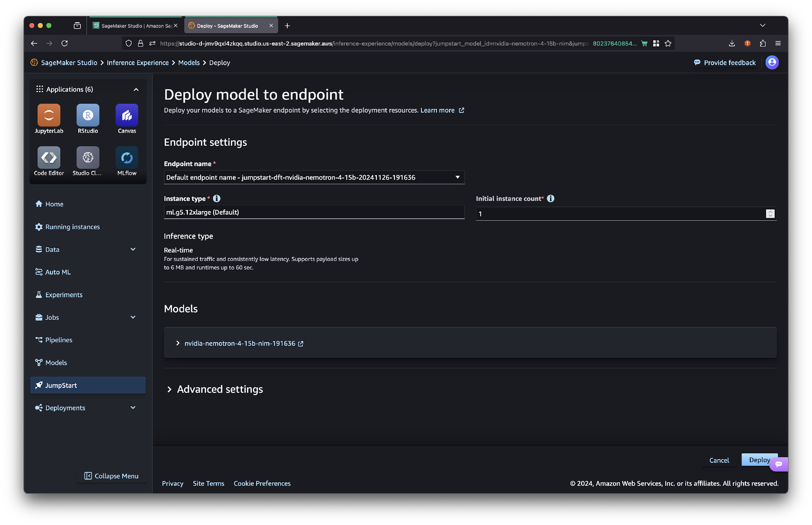812x525 pixels.
Task: Click the instance count stepper arrows
Action: (x=770, y=214)
